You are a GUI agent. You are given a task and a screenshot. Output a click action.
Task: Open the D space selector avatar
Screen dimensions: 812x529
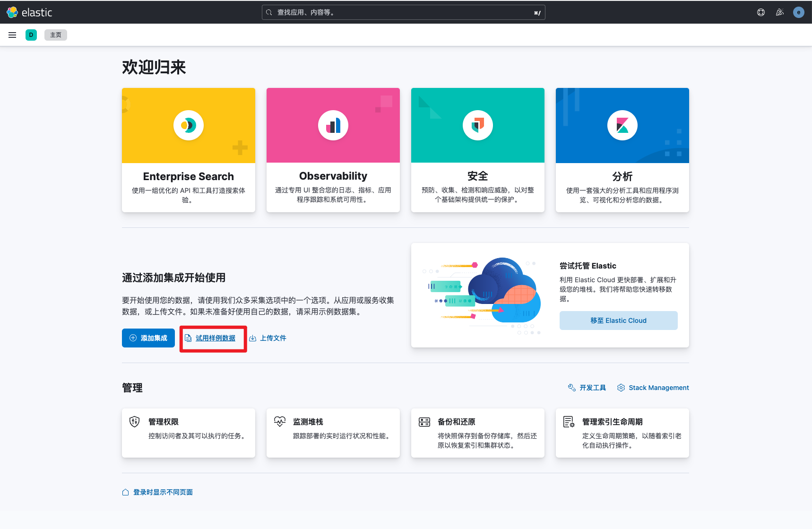click(x=31, y=35)
